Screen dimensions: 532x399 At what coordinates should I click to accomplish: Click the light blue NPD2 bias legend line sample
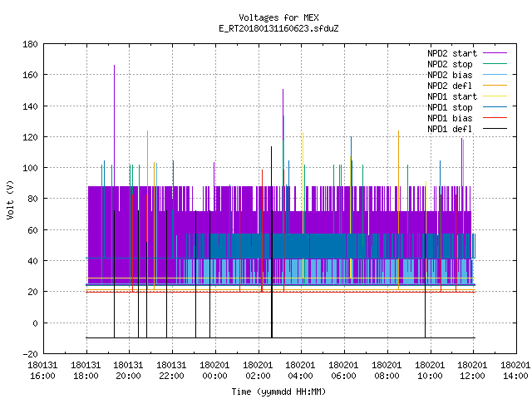click(x=495, y=75)
